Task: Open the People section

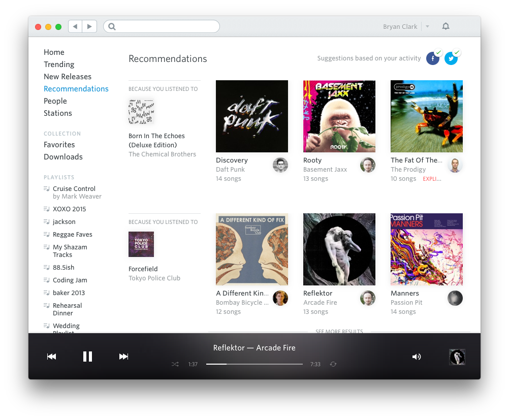Action: pyautogui.click(x=55, y=101)
